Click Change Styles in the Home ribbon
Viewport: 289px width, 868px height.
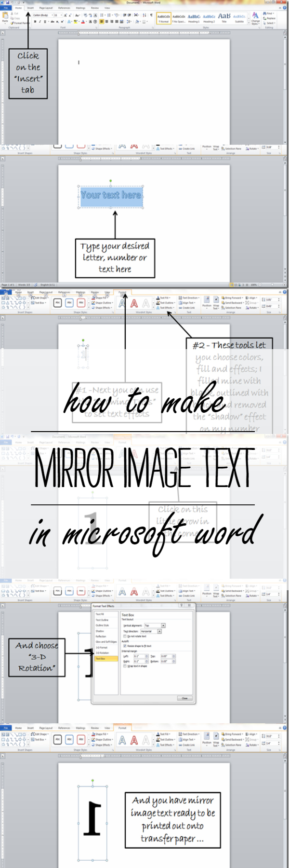(255, 19)
